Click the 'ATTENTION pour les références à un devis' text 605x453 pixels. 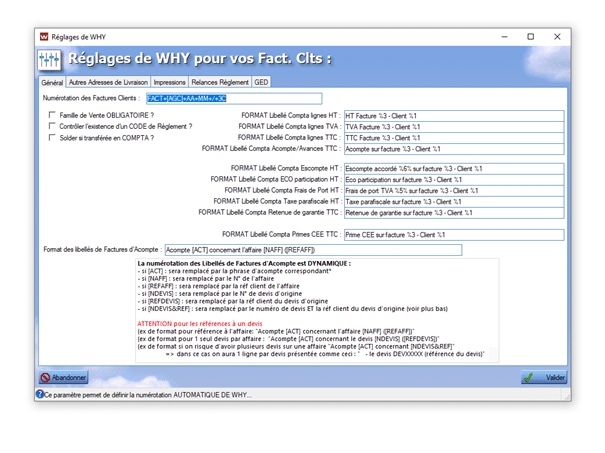point(199,324)
